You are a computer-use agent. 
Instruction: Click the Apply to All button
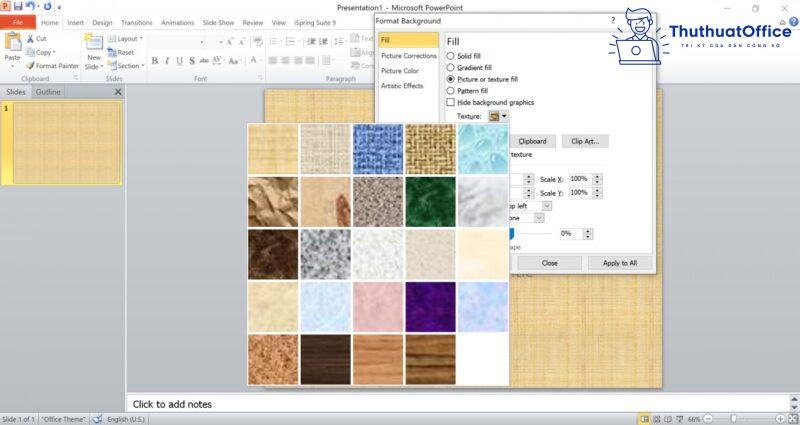tap(619, 263)
